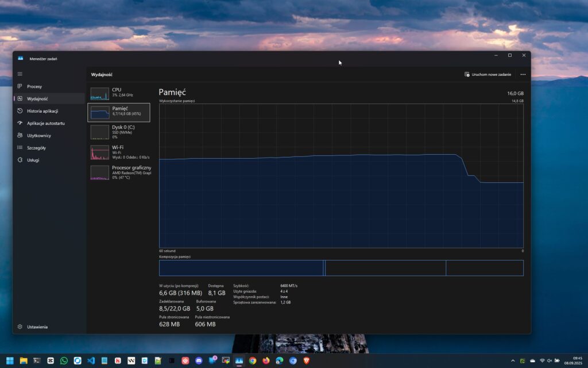Show the Wi-Fi performance panel

click(119, 152)
